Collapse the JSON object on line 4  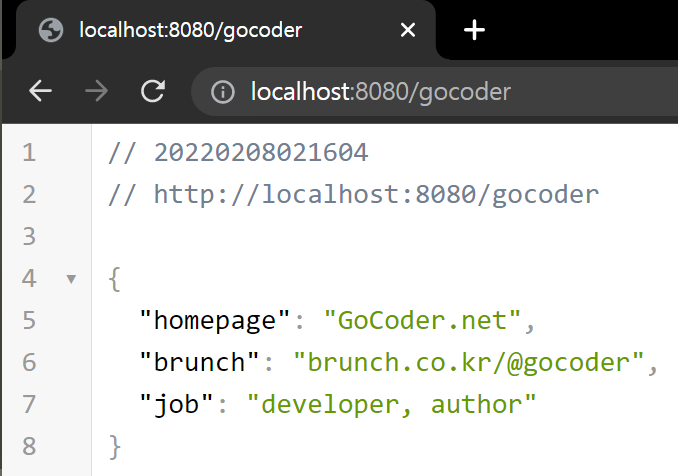click(71, 279)
